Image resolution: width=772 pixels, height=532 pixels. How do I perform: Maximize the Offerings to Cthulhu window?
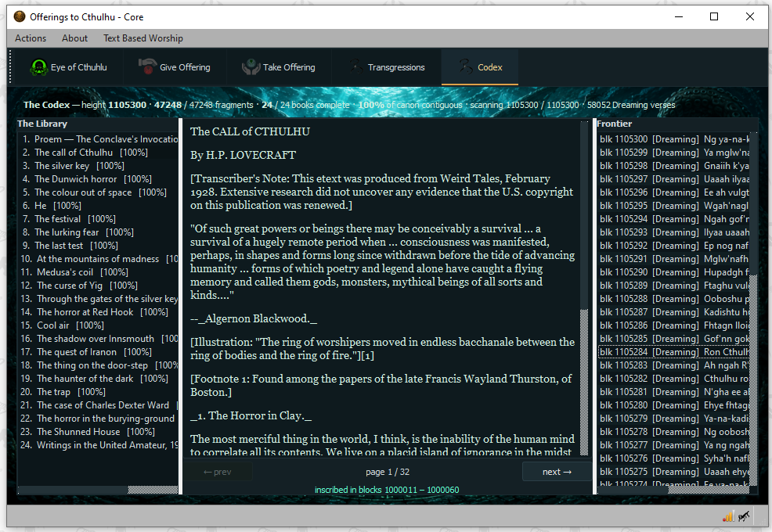(x=714, y=16)
